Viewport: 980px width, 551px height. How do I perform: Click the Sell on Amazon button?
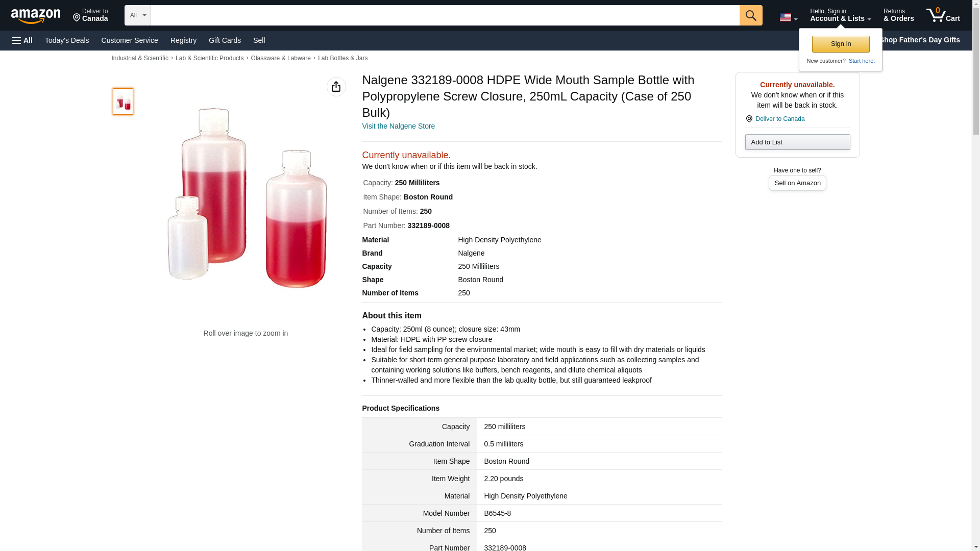click(x=797, y=183)
